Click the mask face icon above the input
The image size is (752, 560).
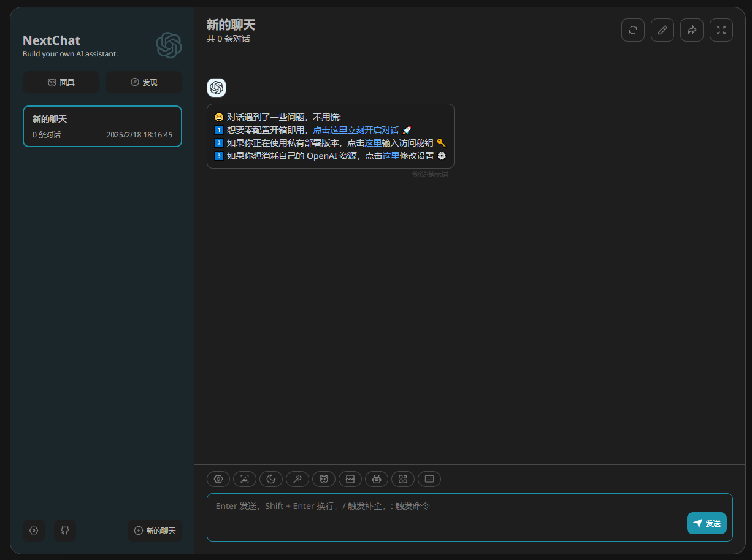click(324, 479)
